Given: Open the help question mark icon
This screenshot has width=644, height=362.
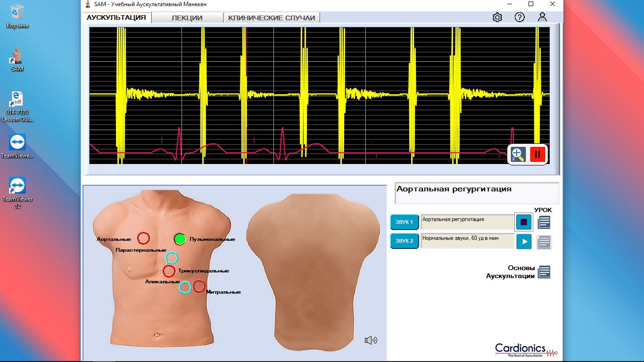Looking at the screenshot, I should 520,17.
